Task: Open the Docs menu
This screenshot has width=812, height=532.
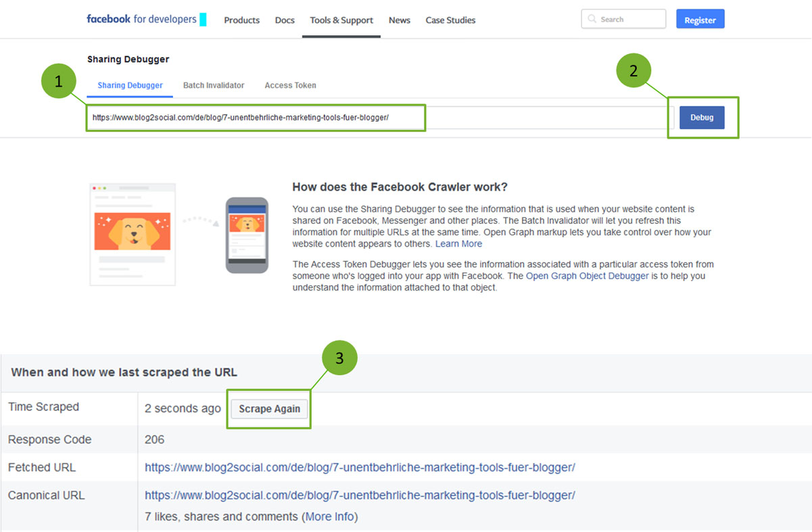Action: click(284, 20)
